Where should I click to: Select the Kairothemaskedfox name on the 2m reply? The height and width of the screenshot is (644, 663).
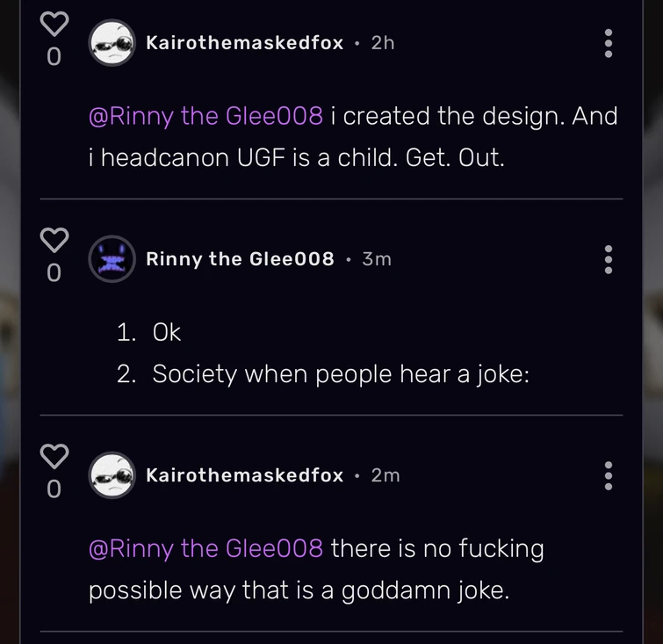[244, 475]
